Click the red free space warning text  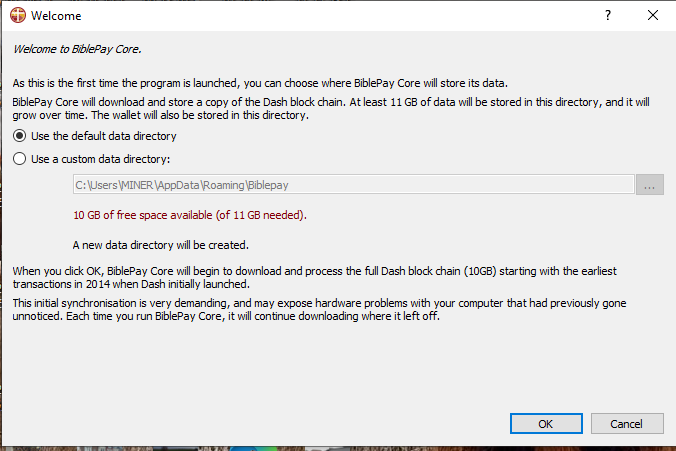click(x=190, y=215)
